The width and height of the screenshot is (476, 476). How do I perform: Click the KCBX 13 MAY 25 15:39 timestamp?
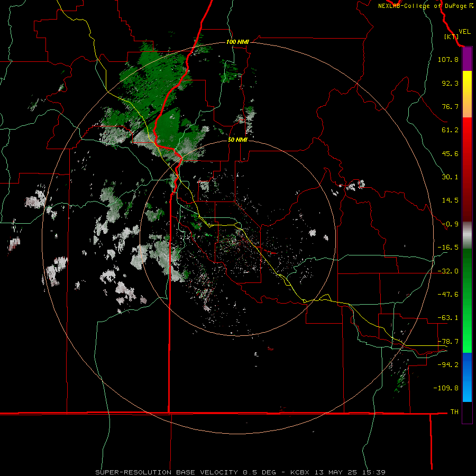[x=338, y=472]
